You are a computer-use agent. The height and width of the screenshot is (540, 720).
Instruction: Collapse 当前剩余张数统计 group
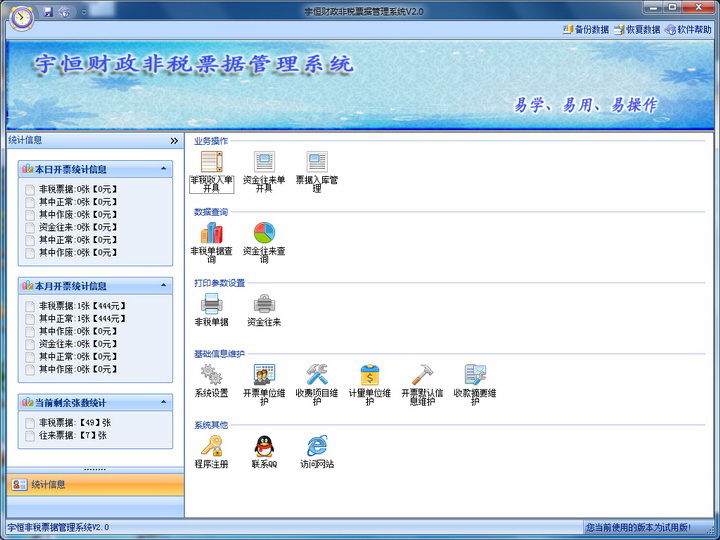tap(163, 402)
